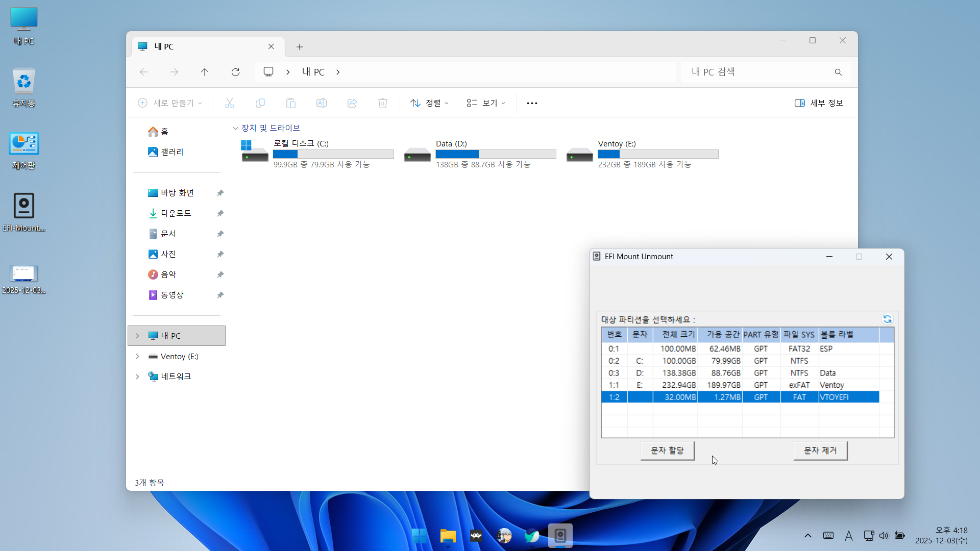Click the refresh partition list icon

[887, 319]
